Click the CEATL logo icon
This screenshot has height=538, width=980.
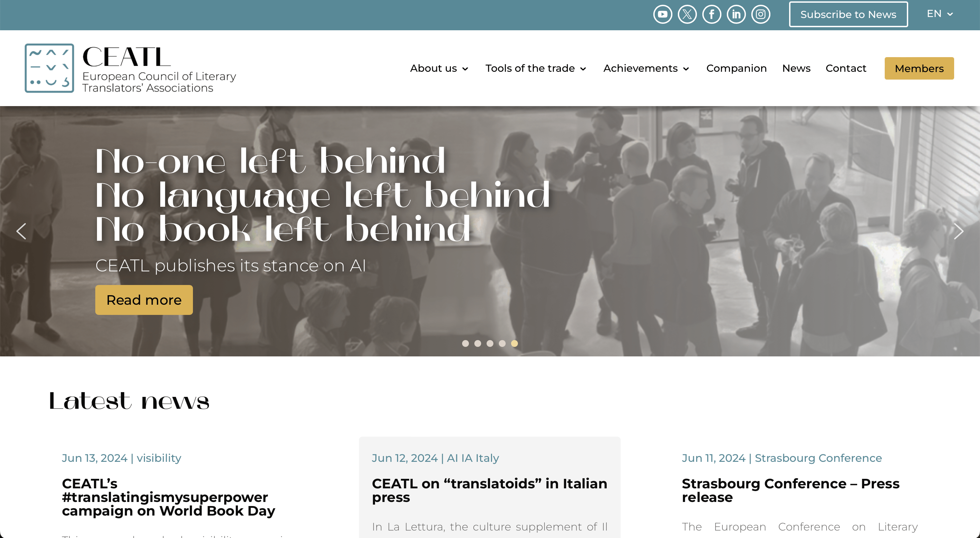click(49, 68)
